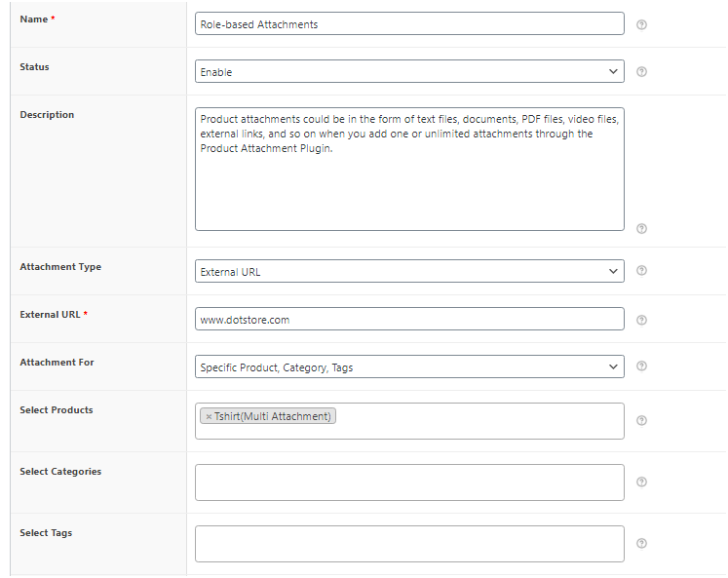This screenshot has height=578, width=728.
Task: Click help icon beside Select Categories field
Action: (x=641, y=482)
